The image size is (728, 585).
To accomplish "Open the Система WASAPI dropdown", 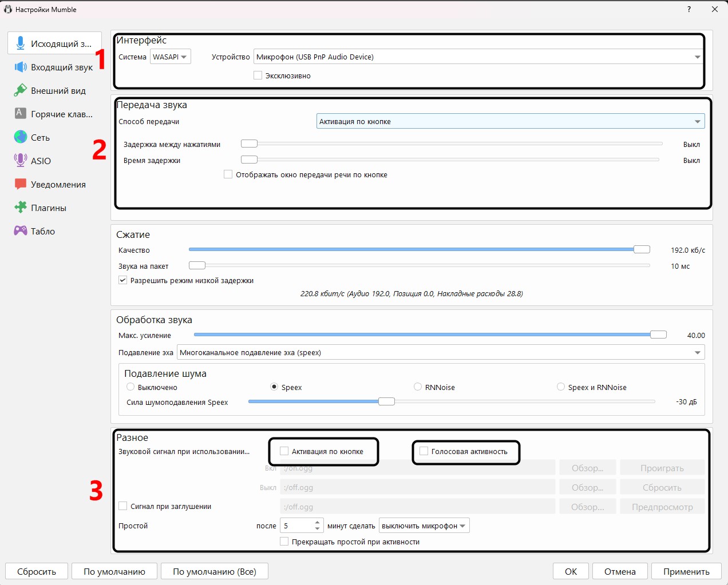I will 170,57.
